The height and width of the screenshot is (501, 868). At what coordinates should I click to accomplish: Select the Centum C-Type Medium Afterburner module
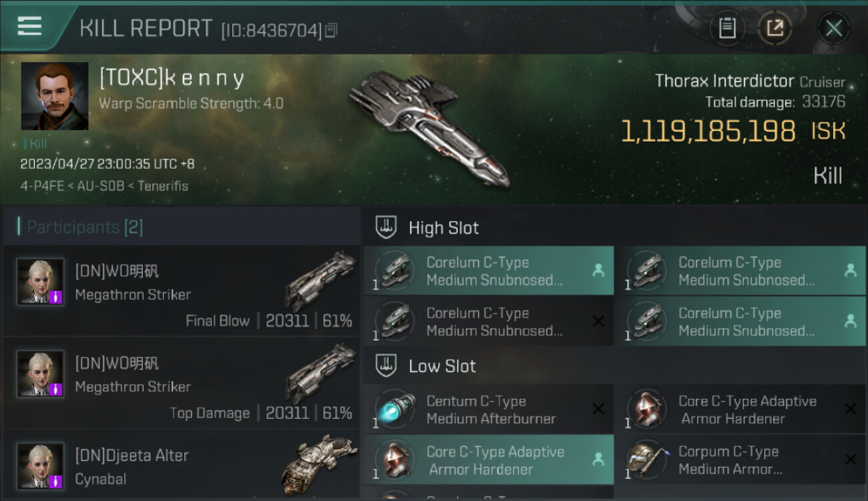click(x=489, y=409)
